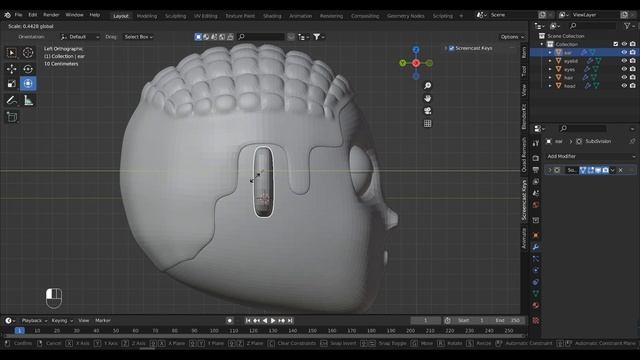640x360 pixels.
Task: Pick the Measure tool
Action: 28,100
